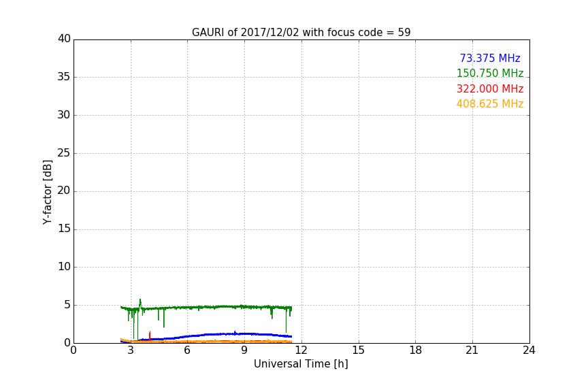588x392 pixels.
Task: Click the y-axis tick label 30
Action: [x=64, y=115]
